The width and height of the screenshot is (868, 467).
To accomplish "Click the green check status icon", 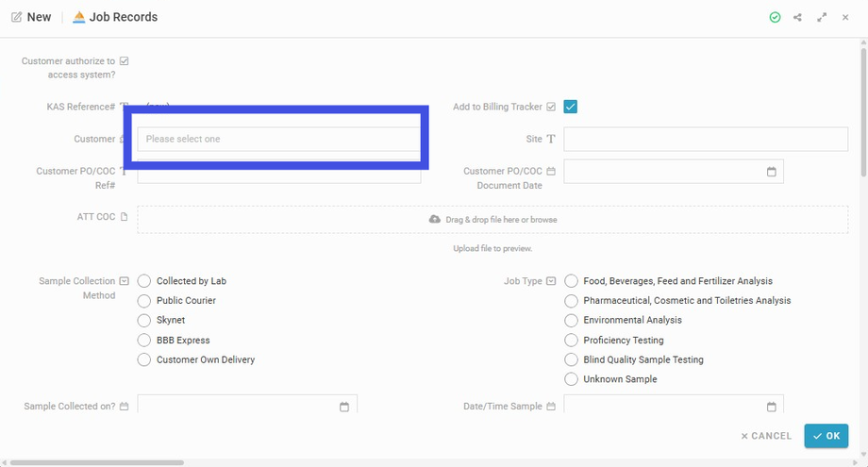I will 775,17.
